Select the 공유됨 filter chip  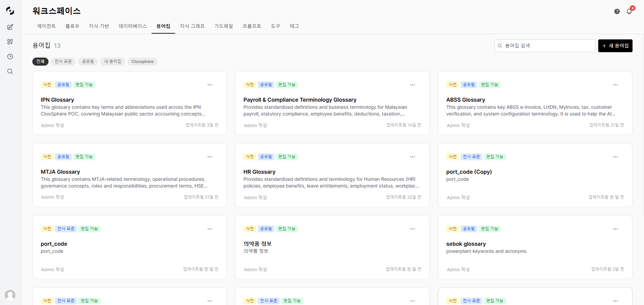pos(88,62)
